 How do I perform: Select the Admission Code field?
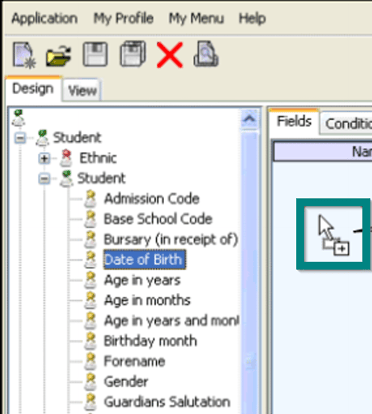[151, 199]
